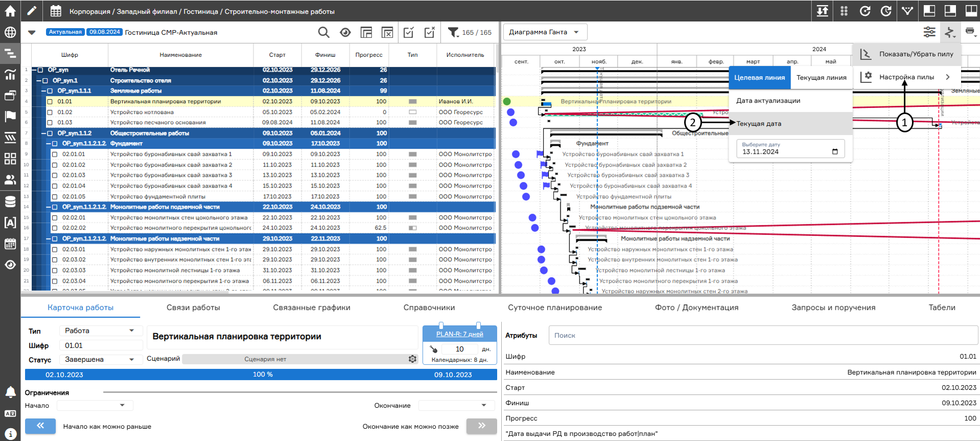Collapse the OP_syn root node
Image resolution: width=980 pixels, height=441 pixels.
pos(34,70)
